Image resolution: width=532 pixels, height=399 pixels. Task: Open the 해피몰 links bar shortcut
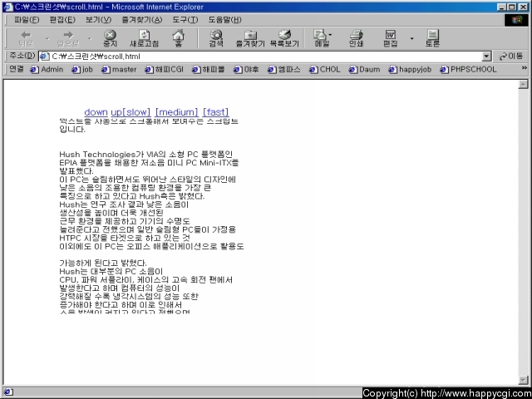point(209,69)
